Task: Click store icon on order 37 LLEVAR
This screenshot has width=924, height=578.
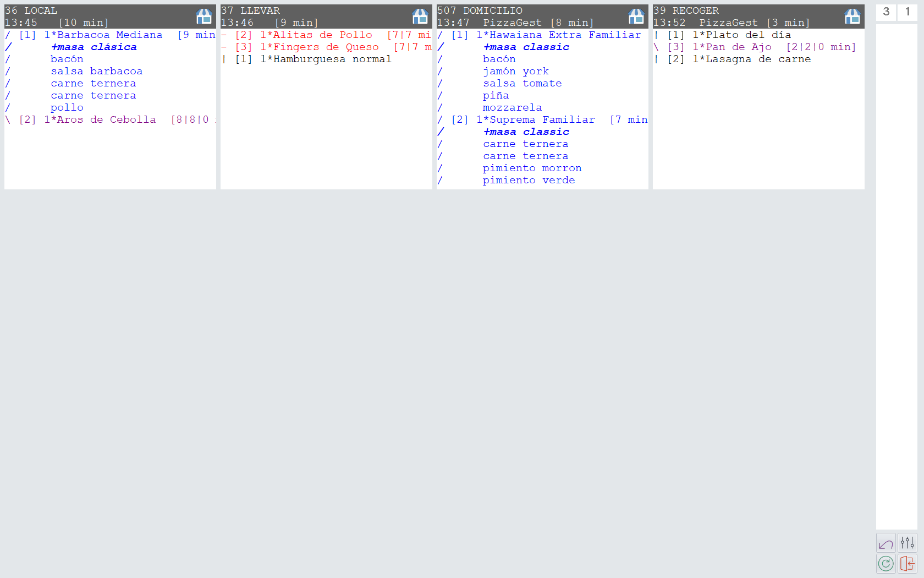Action: point(420,17)
